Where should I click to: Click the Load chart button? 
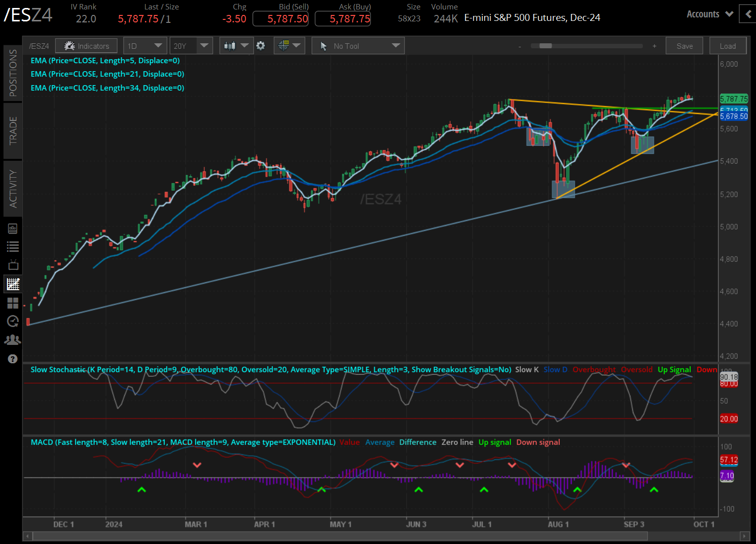pyautogui.click(x=728, y=46)
